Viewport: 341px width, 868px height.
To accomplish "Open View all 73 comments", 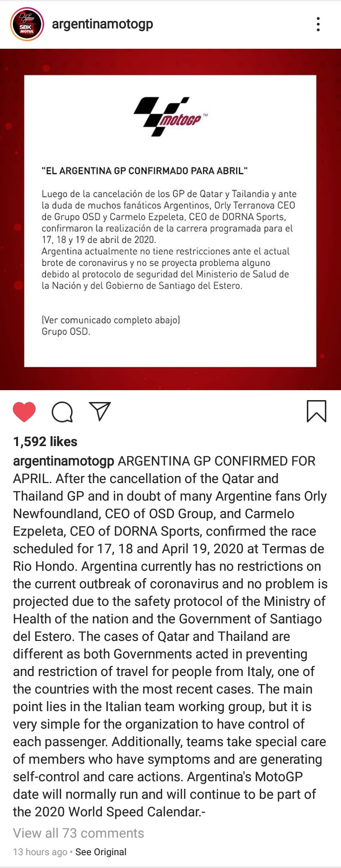I will pos(78,833).
